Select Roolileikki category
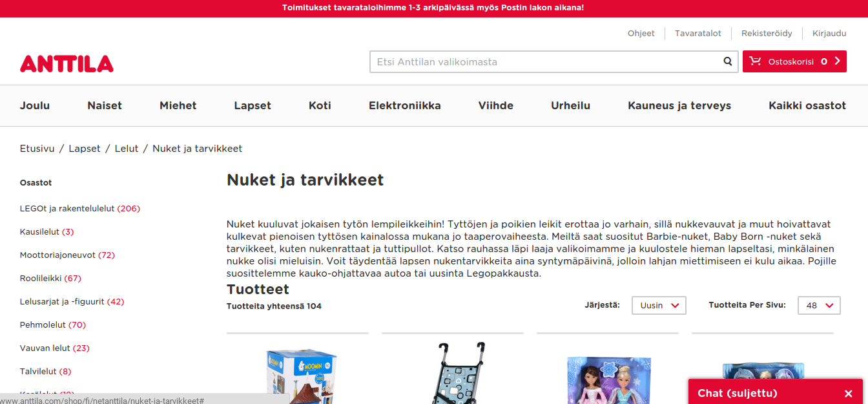Image resolution: width=868 pixels, height=404 pixels. tap(50, 279)
